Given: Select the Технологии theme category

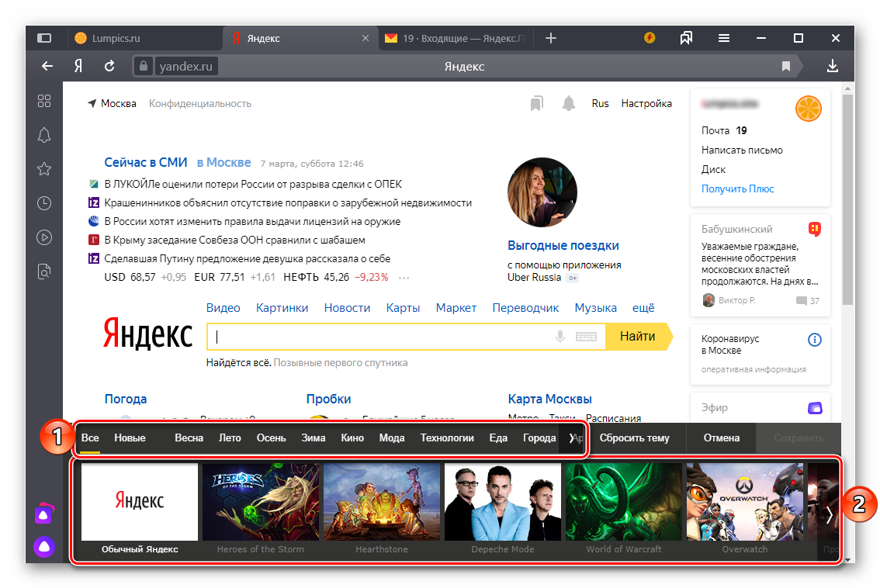Looking at the screenshot, I should (447, 438).
